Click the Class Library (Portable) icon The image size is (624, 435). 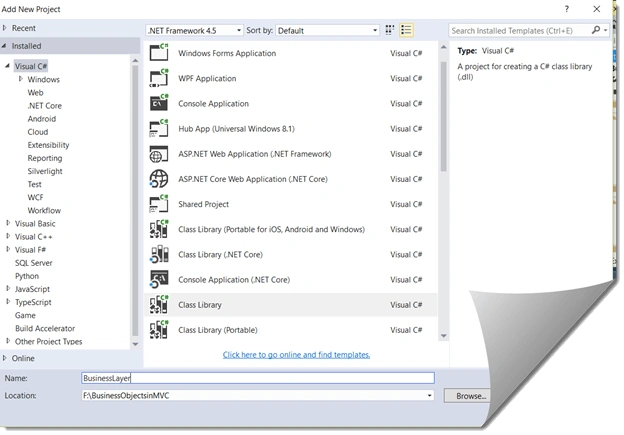coord(159,330)
